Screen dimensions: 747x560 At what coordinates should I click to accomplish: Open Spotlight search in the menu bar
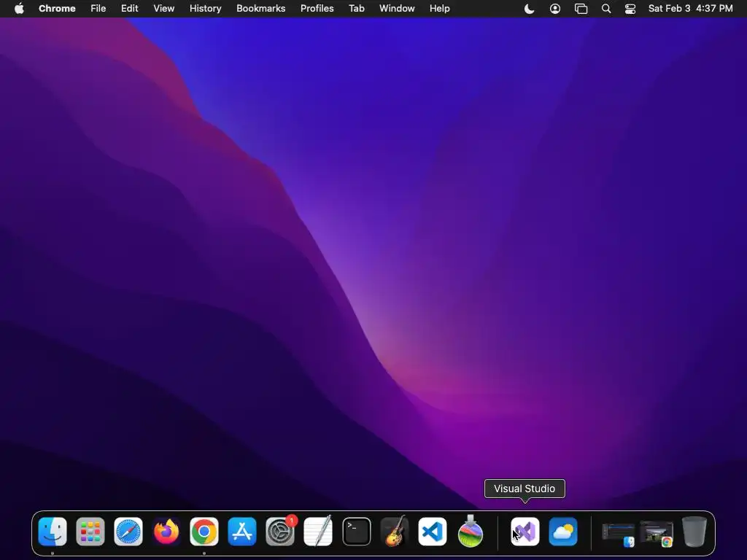(x=606, y=9)
